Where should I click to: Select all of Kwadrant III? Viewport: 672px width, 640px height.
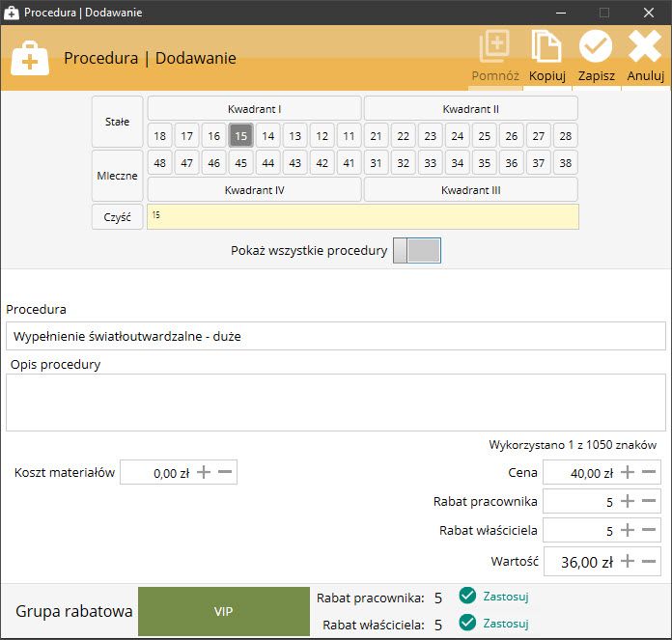(x=470, y=190)
